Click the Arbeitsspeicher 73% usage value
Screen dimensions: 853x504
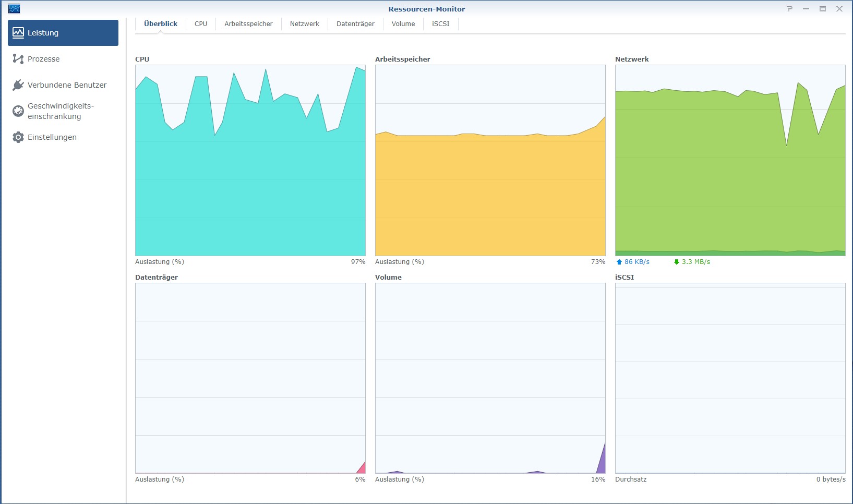point(598,262)
